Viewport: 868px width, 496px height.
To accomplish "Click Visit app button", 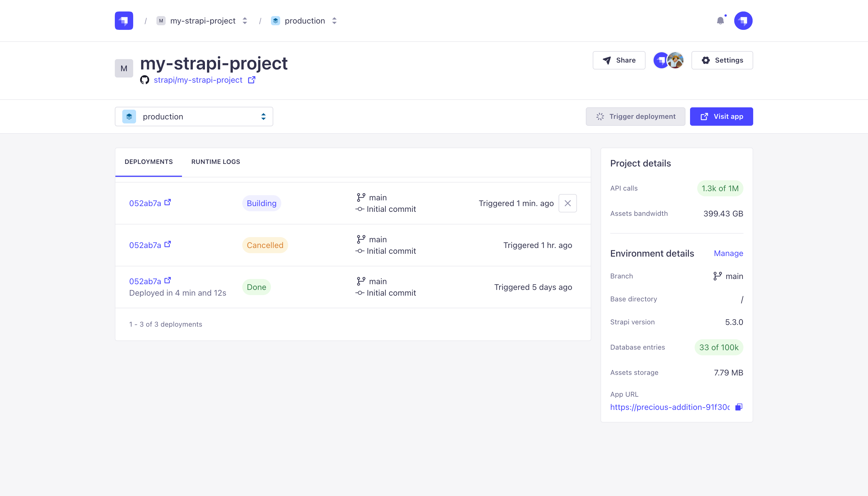I will pos(721,116).
